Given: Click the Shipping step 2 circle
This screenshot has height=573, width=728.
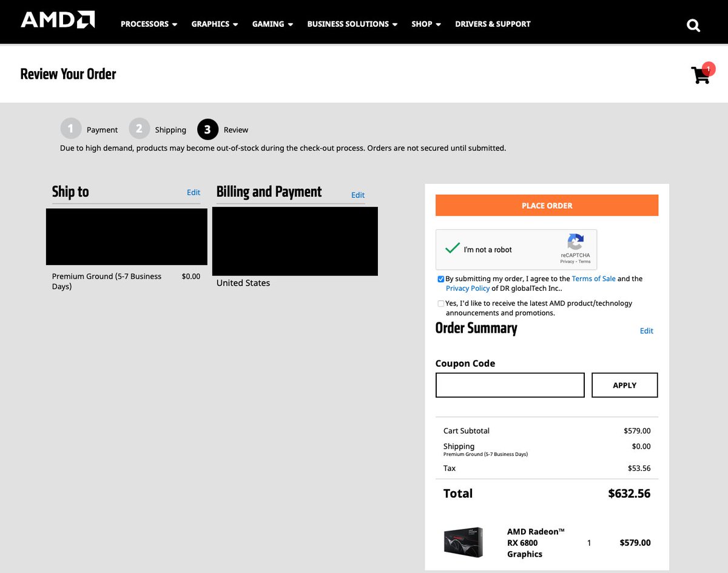Looking at the screenshot, I should click(139, 129).
